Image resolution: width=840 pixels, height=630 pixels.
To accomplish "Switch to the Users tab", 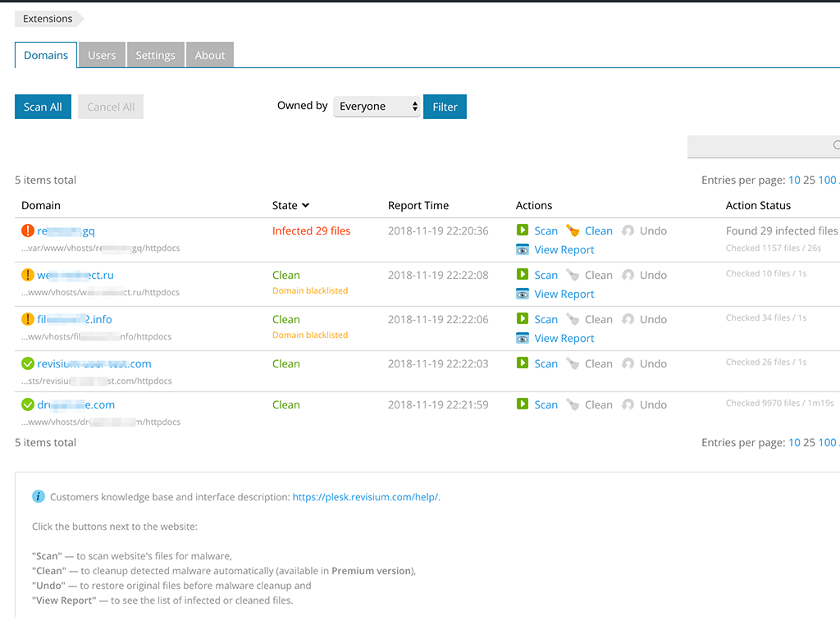I will tap(102, 55).
